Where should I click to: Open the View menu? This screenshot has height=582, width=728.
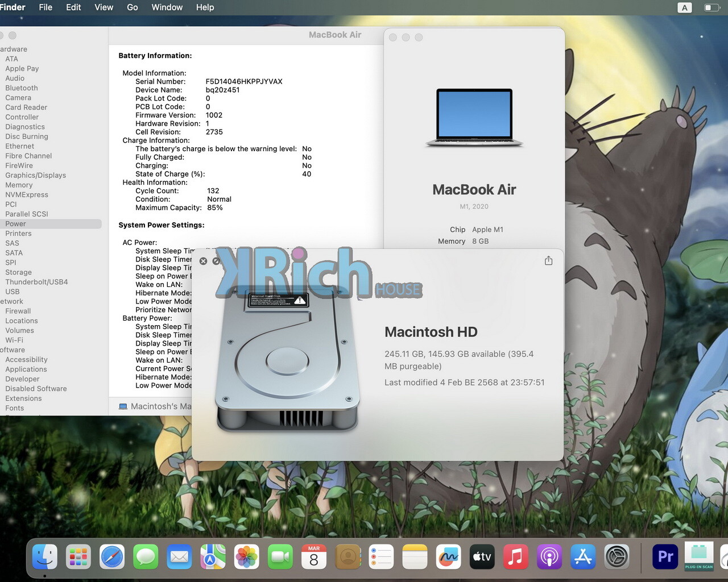pyautogui.click(x=104, y=7)
